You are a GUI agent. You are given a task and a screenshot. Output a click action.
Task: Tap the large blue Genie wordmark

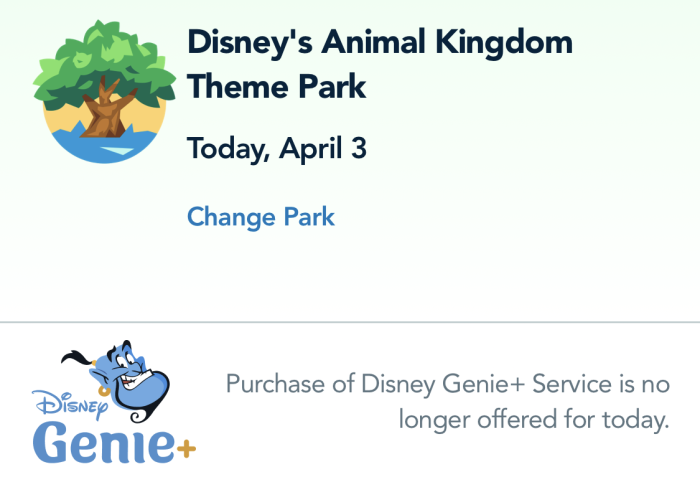104,442
